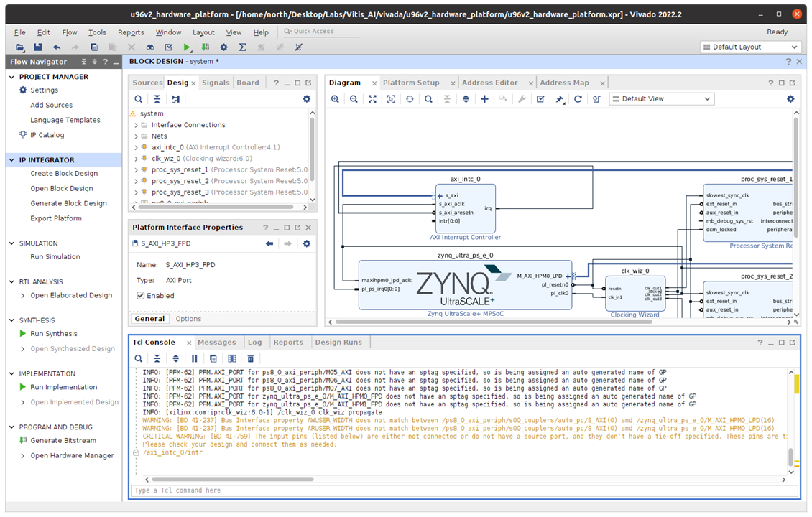Expand the Interface Connections tree node
Viewport: 812px width, 517px height.
pos(137,125)
